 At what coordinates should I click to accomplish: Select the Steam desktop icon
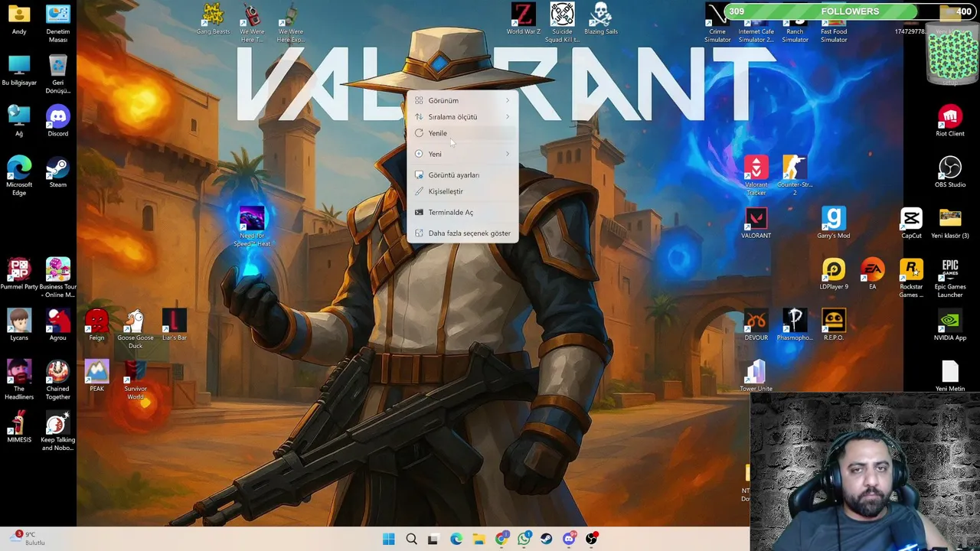pos(57,173)
